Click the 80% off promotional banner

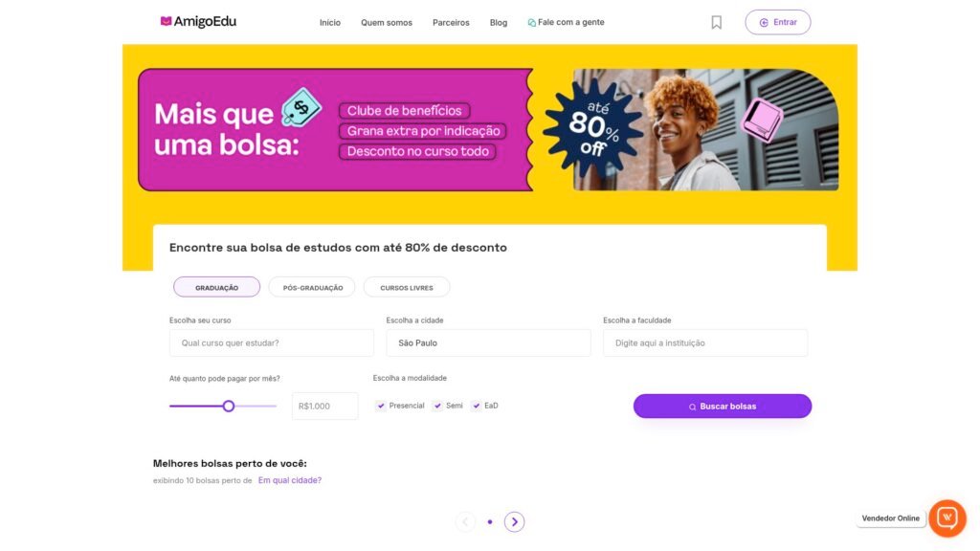coord(488,129)
